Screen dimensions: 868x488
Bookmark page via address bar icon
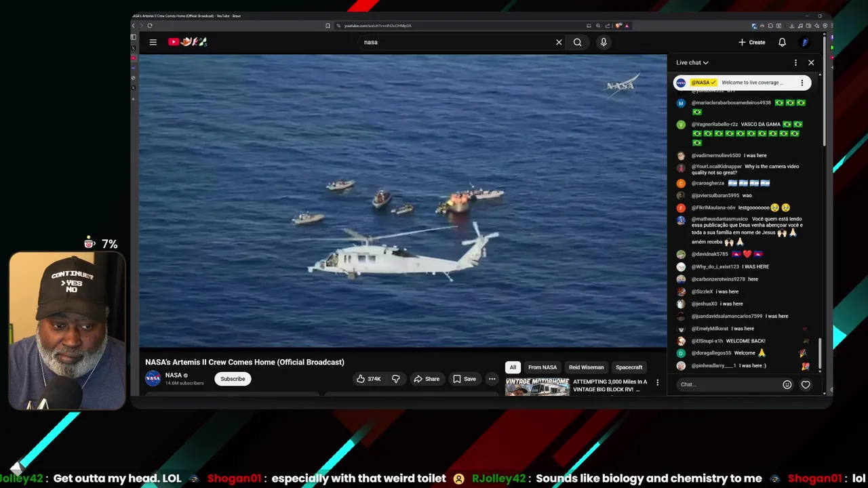tap(328, 26)
